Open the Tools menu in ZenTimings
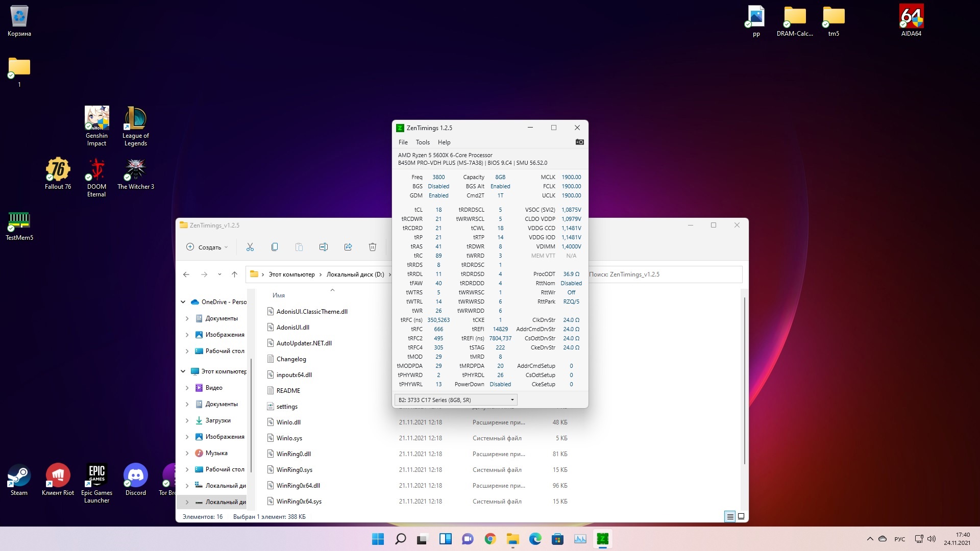 coord(422,142)
